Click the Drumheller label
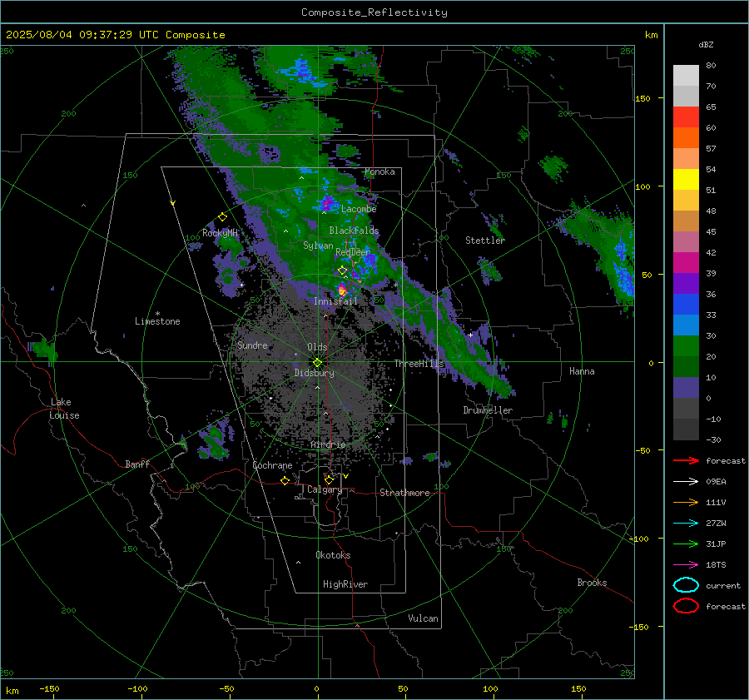This screenshot has width=749, height=700. point(488,410)
